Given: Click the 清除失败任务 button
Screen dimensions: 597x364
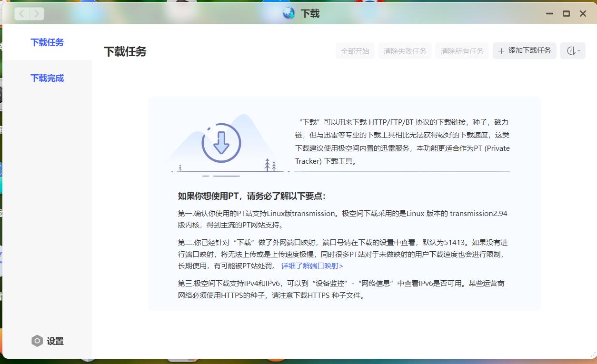Looking at the screenshot, I should point(405,51).
